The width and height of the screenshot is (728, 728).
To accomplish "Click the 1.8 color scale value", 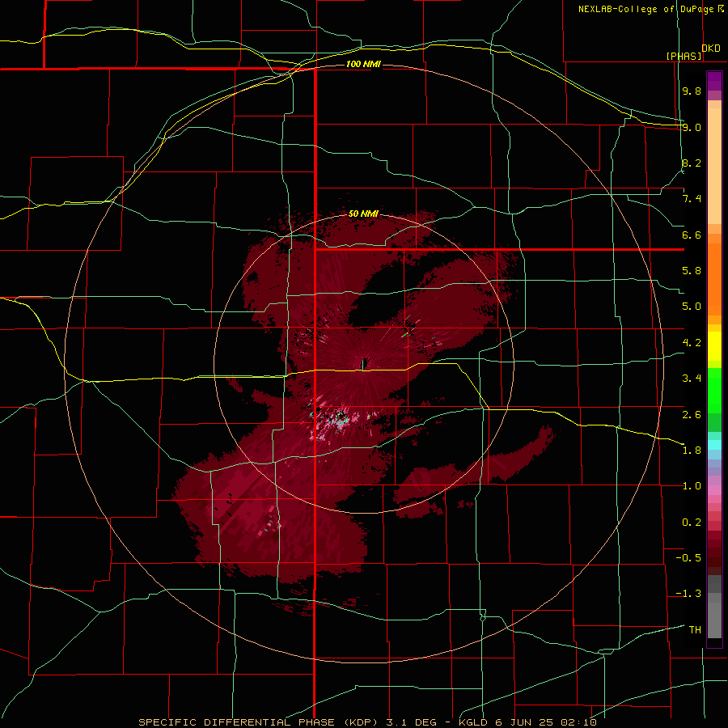I will pos(692,451).
